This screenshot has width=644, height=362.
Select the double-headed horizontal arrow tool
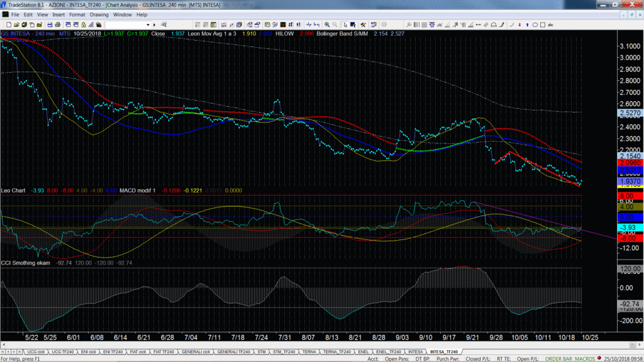[x=478, y=25]
